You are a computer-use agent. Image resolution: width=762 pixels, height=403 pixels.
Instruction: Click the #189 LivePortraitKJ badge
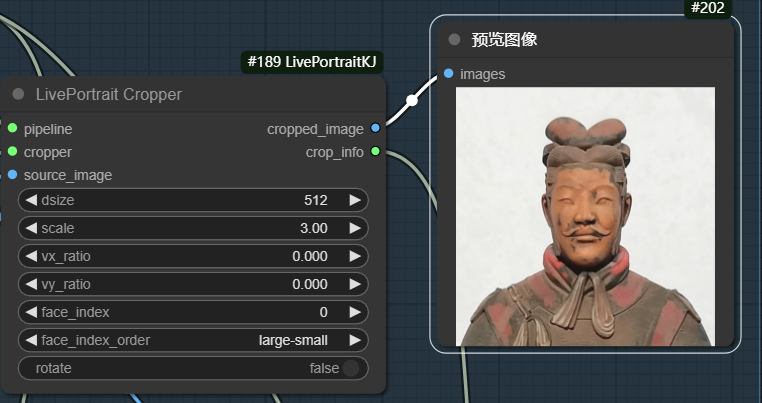314,62
